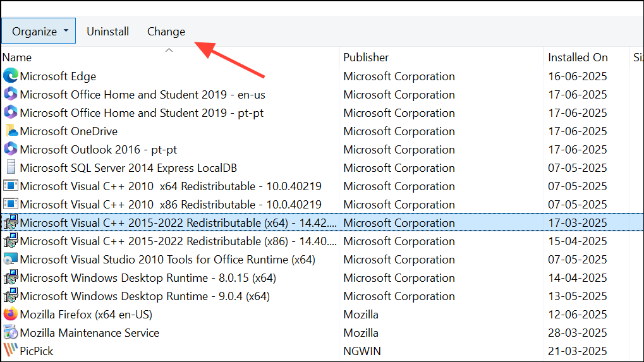Select Visual Studio 2010 Tools for Office Runtime
This screenshot has width=644, height=362.
click(167, 260)
